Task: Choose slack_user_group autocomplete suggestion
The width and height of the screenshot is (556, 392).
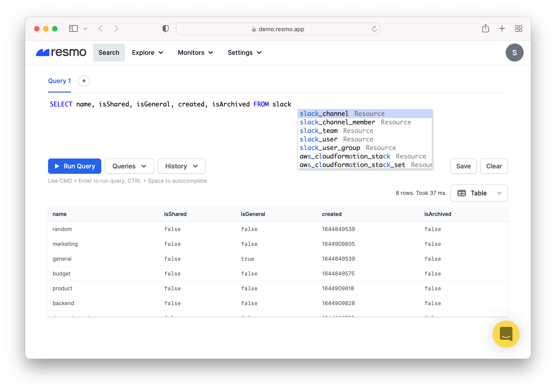Action: tap(365, 148)
